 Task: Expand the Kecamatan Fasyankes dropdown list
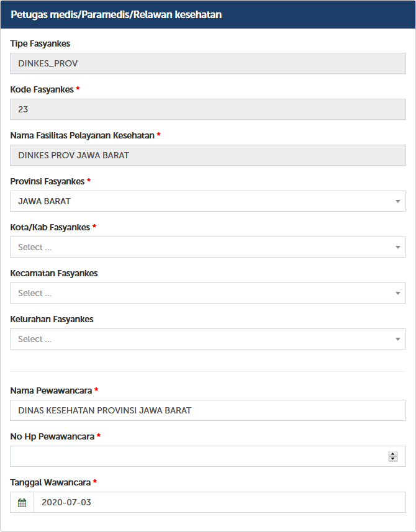[x=207, y=293]
